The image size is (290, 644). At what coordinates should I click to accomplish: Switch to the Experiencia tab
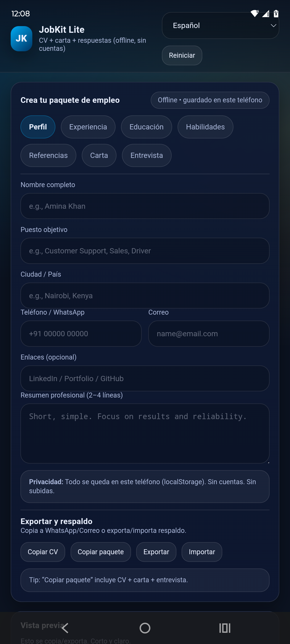tap(88, 127)
